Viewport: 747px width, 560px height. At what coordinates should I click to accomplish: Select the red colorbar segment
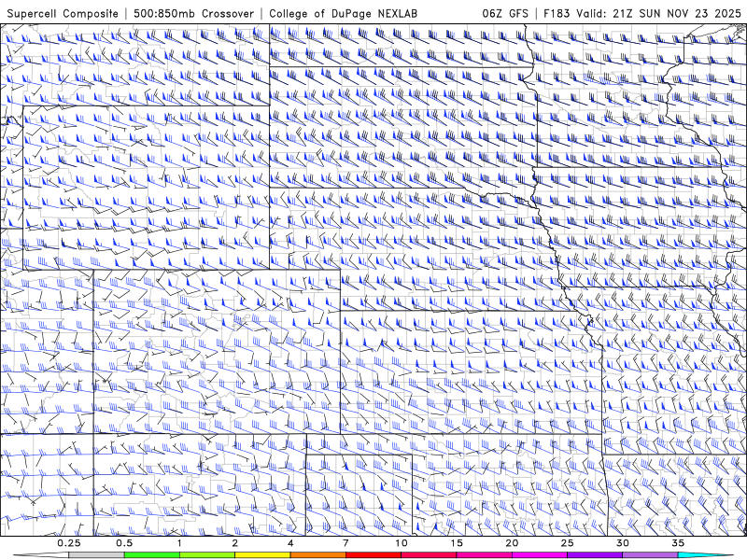point(373,555)
